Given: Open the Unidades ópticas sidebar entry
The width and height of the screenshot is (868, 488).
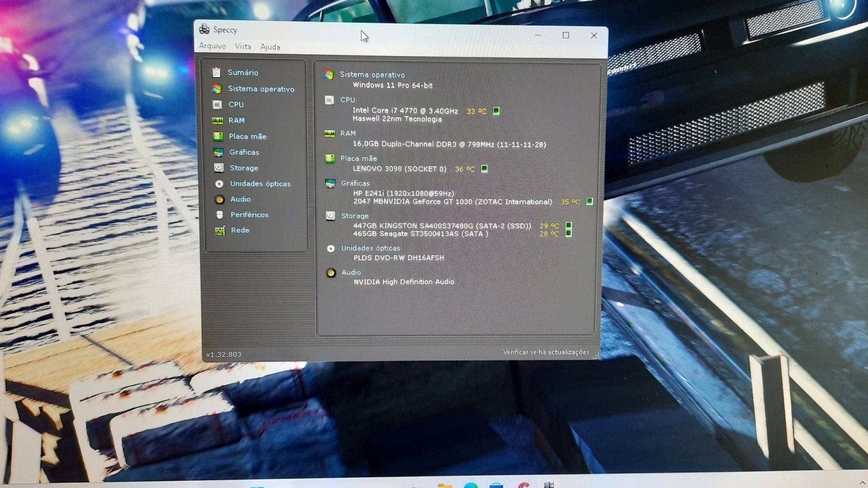Looking at the screenshot, I should [260, 184].
